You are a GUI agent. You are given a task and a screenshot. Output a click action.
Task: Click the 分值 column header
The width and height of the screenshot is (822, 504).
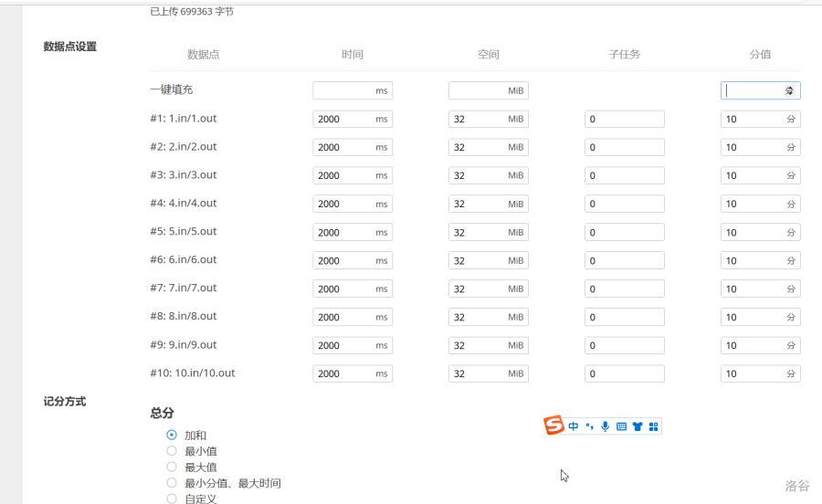[x=760, y=54]
